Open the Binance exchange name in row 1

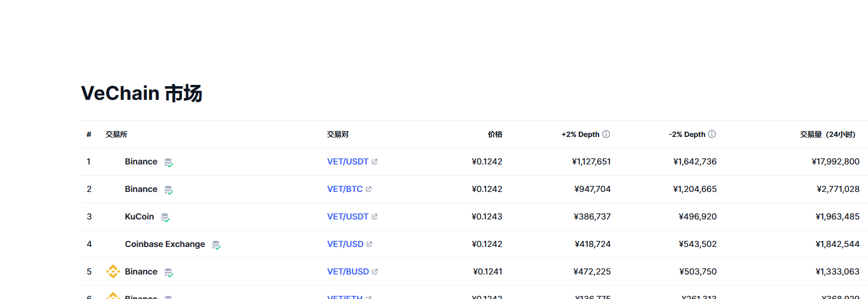click(x=141, y=161)
